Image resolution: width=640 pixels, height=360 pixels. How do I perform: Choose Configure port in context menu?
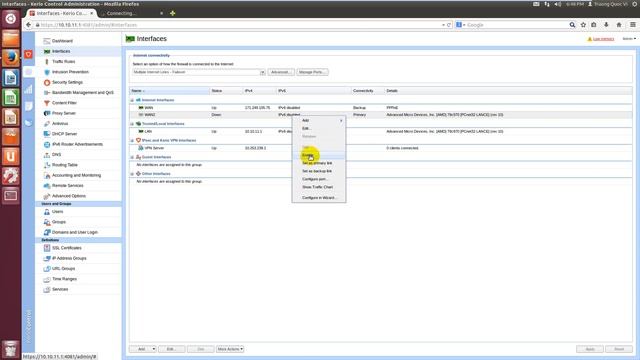click(319, 179)
